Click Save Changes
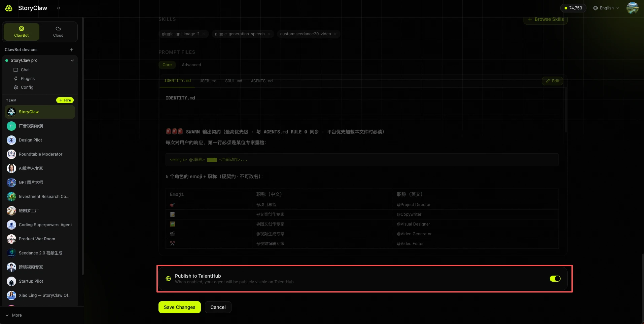Image resolution: width=644 pixels, height=324 pixels. click(x=180, y=307)
